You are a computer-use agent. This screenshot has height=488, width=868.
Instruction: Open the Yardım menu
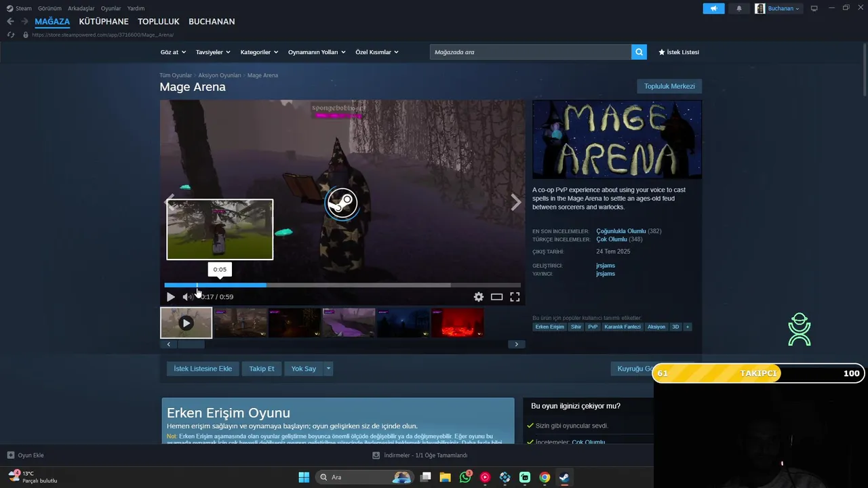click(x=136, y=8)
